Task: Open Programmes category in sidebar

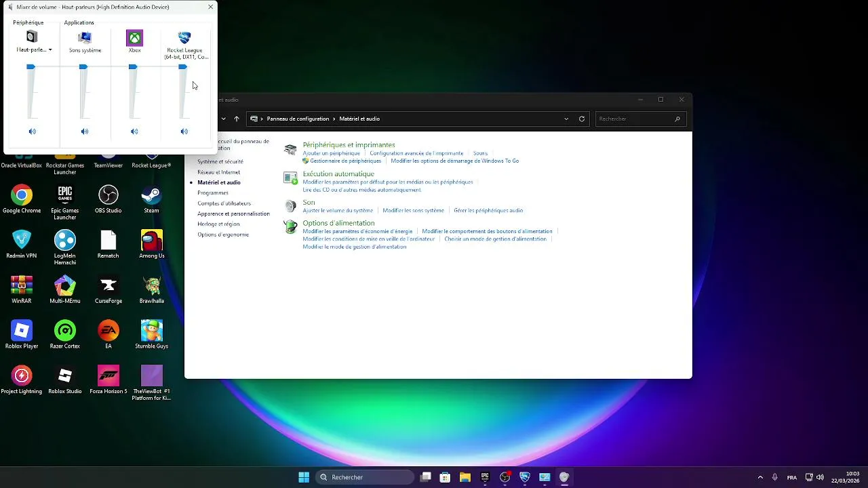Action: click(213, 193)
